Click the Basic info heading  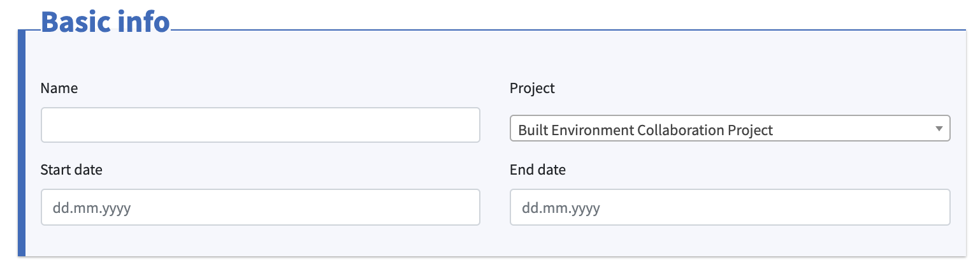pos(105,22)
